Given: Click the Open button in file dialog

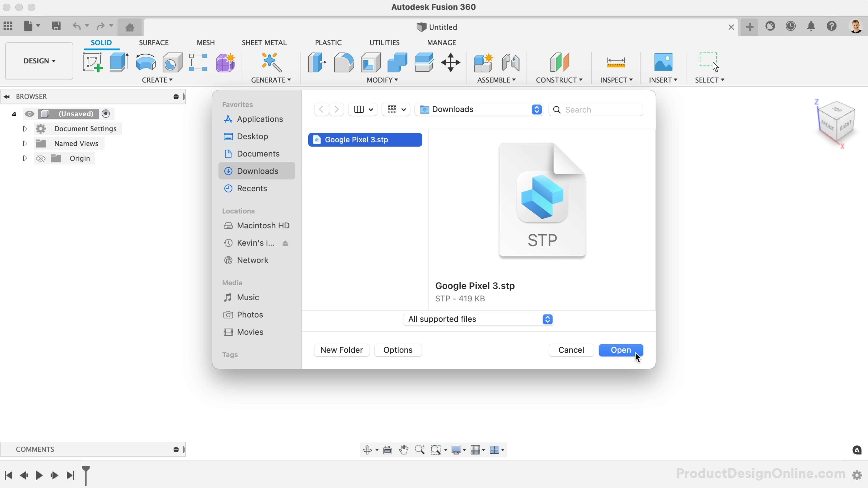Looking at the screenshot, I should (621, 350).
